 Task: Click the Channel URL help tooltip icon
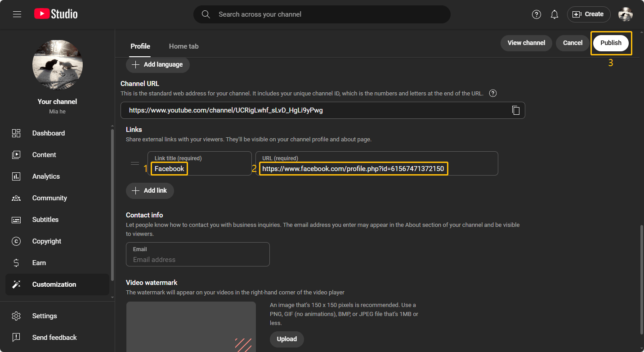point(493,94)
